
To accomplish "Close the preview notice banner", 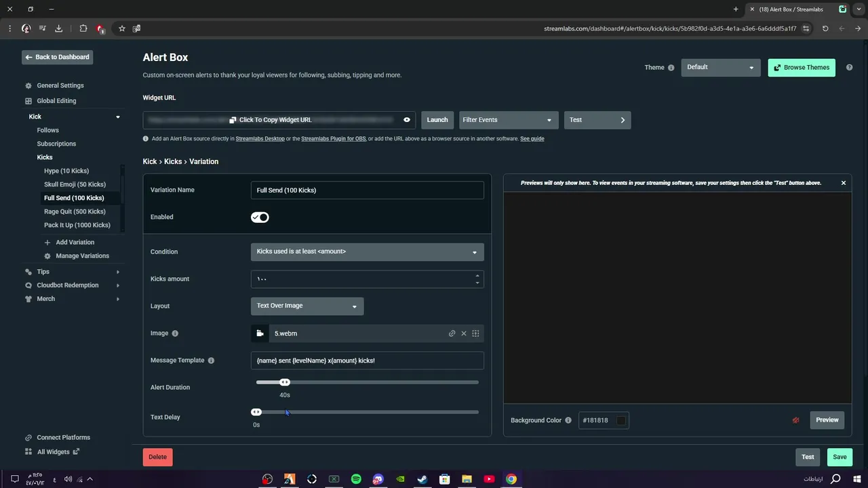I will (844, 183).
